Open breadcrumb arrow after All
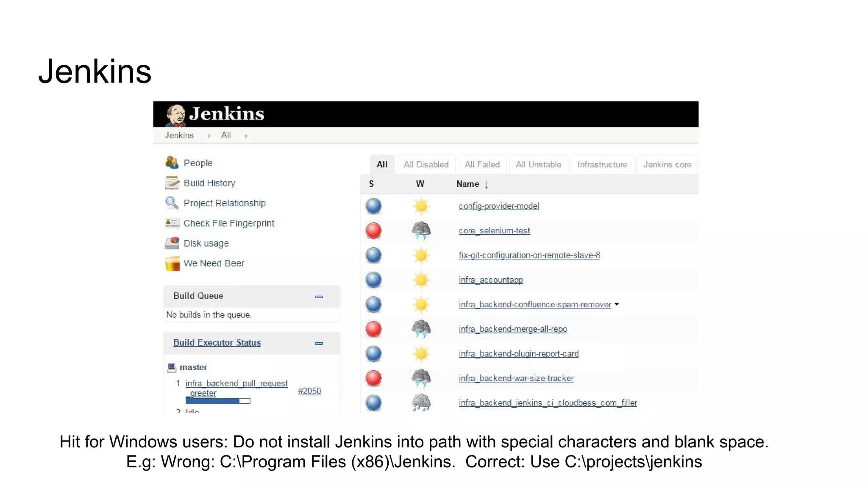 246,136
